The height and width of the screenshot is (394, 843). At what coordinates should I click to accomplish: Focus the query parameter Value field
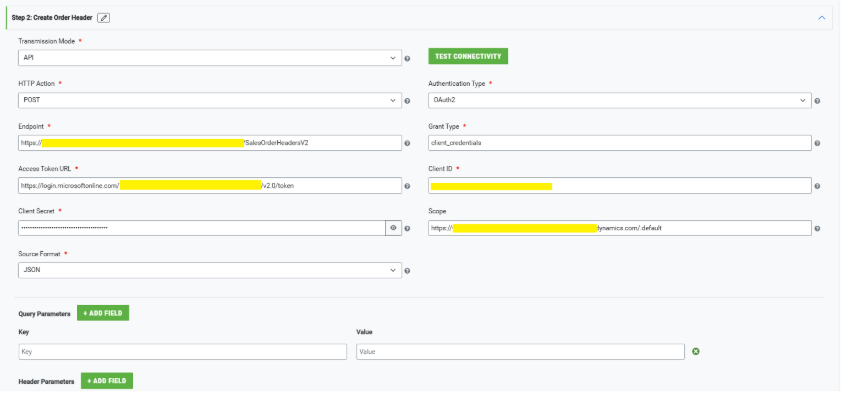click(x=520, y=352)
